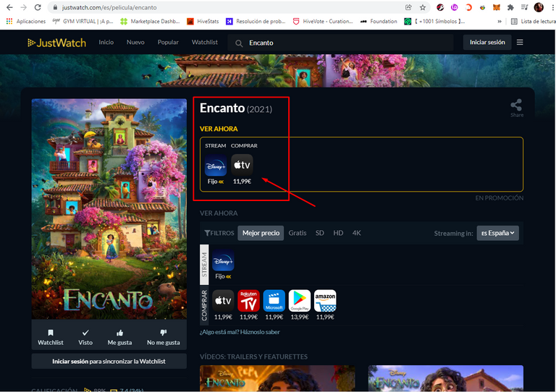Choose Google Play 13,99€ option
The height and width of the screenshot is (392, 556).
[x=300, y=301]
